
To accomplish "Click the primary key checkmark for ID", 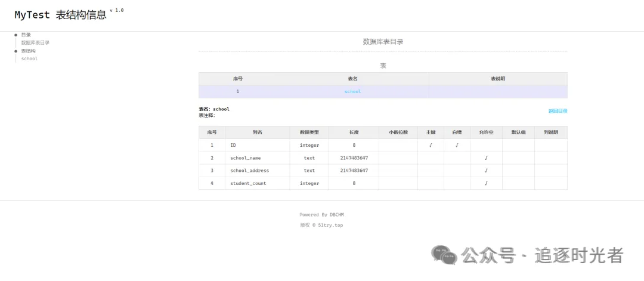I will coord(431,145).
